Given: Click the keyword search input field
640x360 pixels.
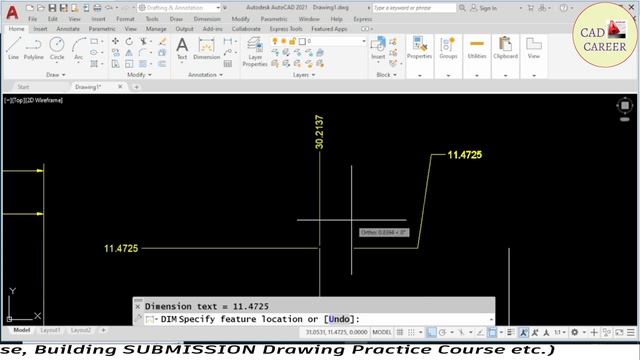Looking at the screenshot, I should 414,8.
